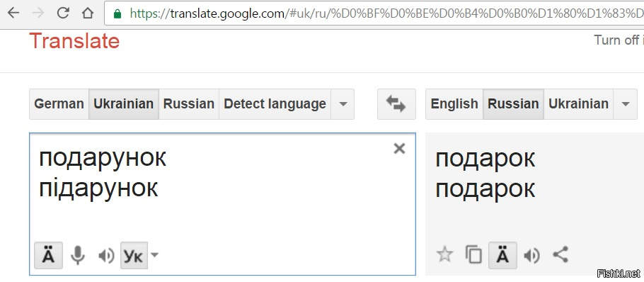This screenshot has width=644, height=282.
Task: Star the translation to save it
Action: (x=444, y=255)
